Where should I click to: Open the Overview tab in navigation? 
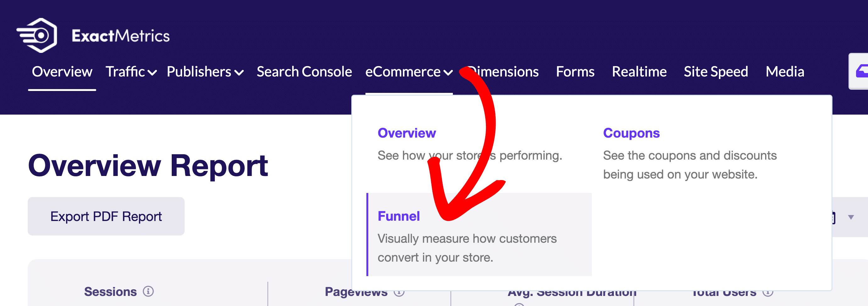[62, 71]
